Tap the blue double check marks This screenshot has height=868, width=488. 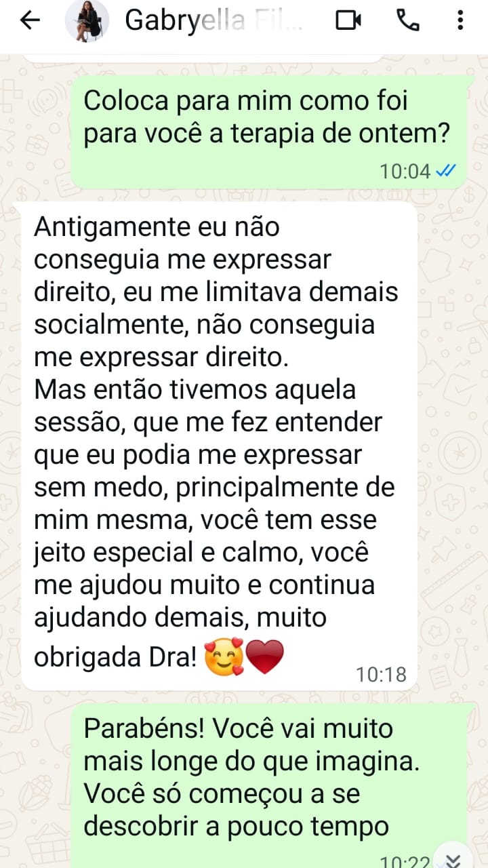[445, 171]
